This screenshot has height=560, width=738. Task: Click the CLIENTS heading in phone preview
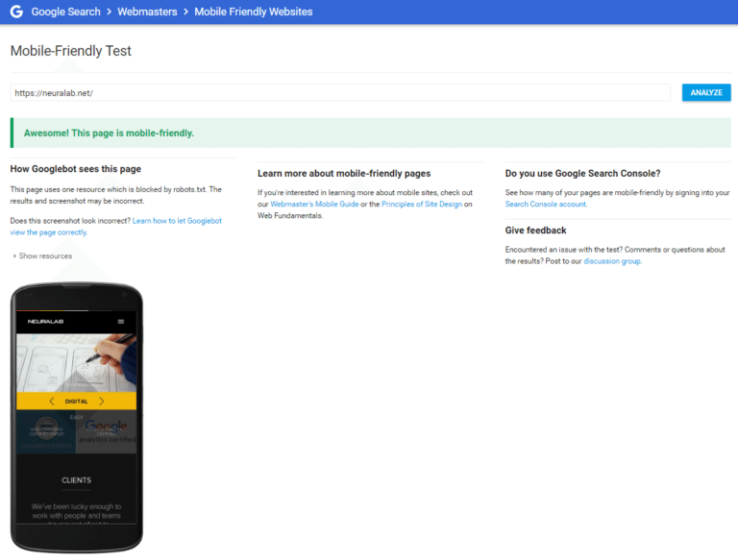(x=76, y=480)
